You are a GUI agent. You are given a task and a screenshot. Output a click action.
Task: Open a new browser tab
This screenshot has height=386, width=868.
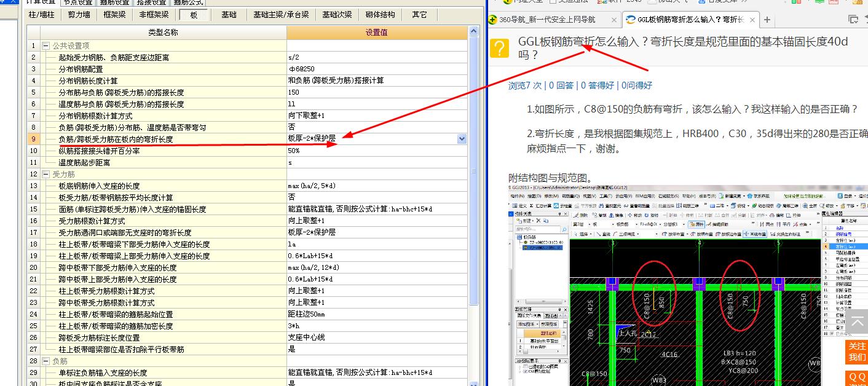point(767,20)
